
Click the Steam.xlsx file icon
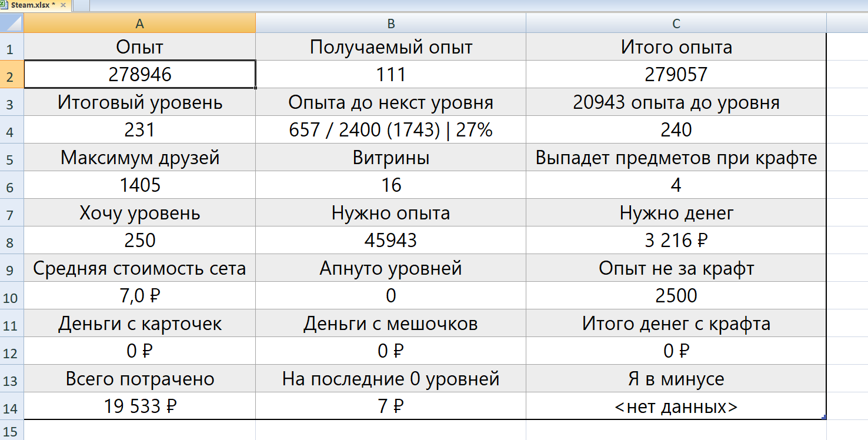pyautogui.click(x=4, y=5)
